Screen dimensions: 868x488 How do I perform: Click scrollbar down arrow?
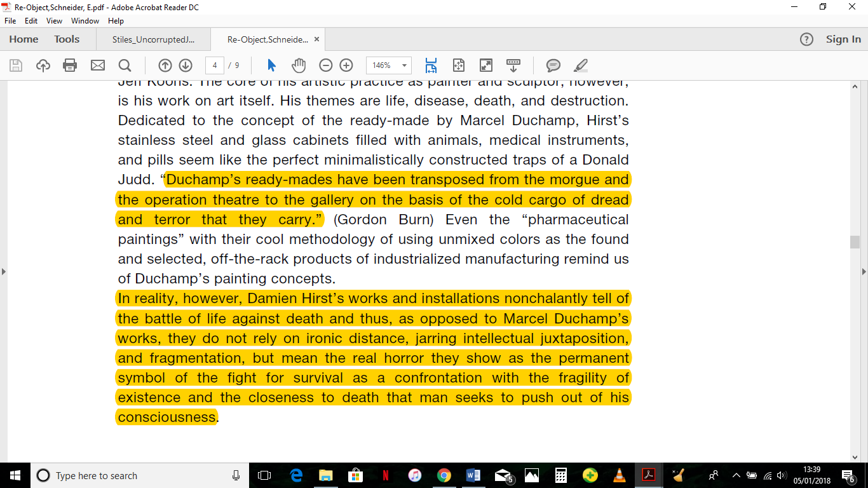click(855, 457)
